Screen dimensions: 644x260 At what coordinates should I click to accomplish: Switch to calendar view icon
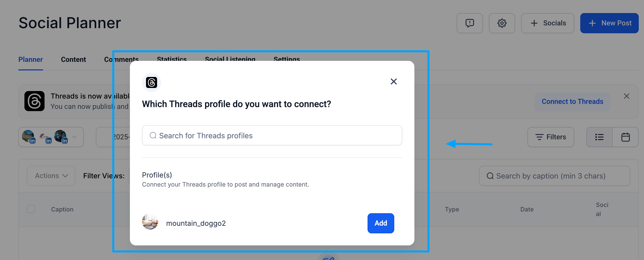[625, 137]
